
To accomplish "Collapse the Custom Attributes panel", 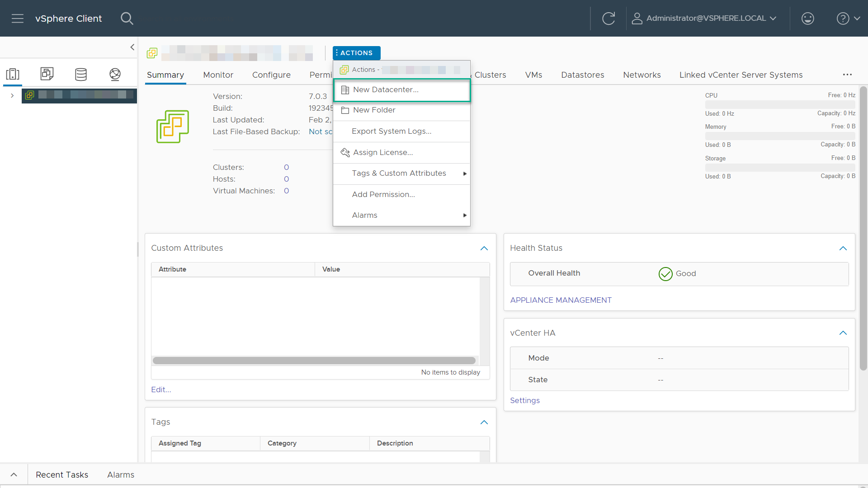I will click(x=484, y=249).
